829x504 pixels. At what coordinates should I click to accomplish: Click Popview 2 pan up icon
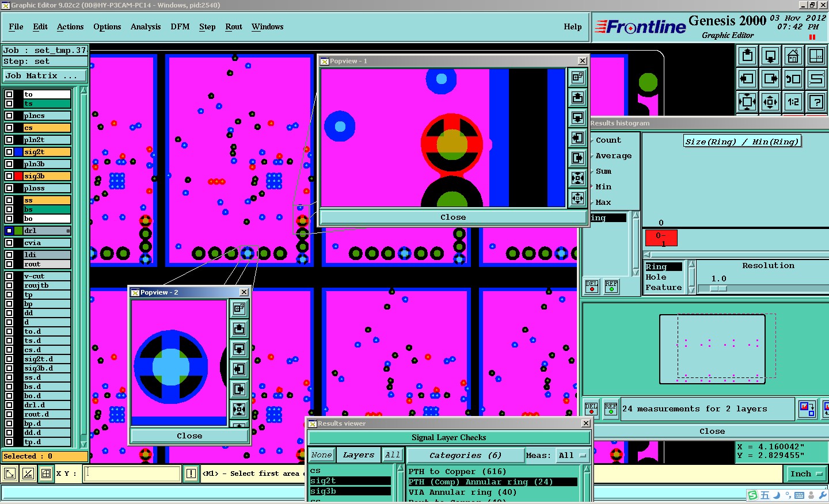239,329
